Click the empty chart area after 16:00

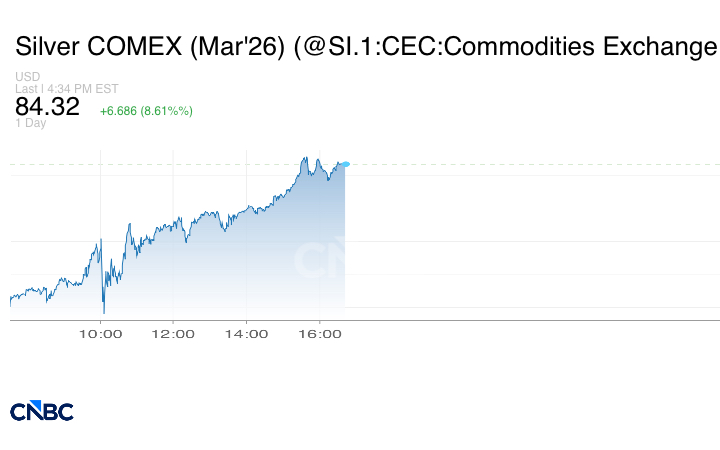[530, 240]
